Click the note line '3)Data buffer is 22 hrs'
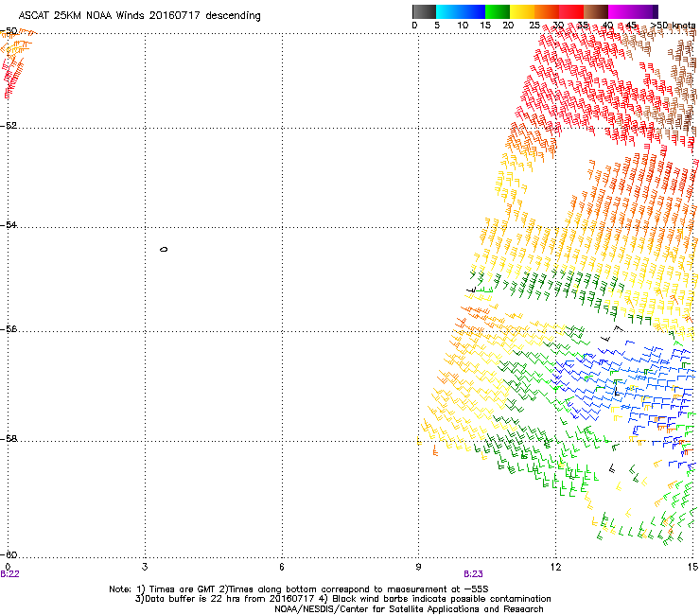Viewport: 700px width, 615px height. point(342,599)
